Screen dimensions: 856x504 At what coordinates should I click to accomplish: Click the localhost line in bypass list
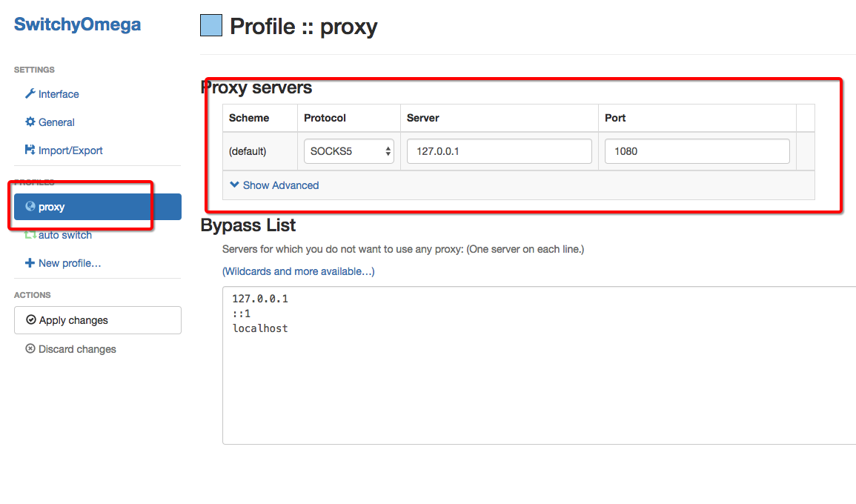pyautogui.click(x=260, y=328)
